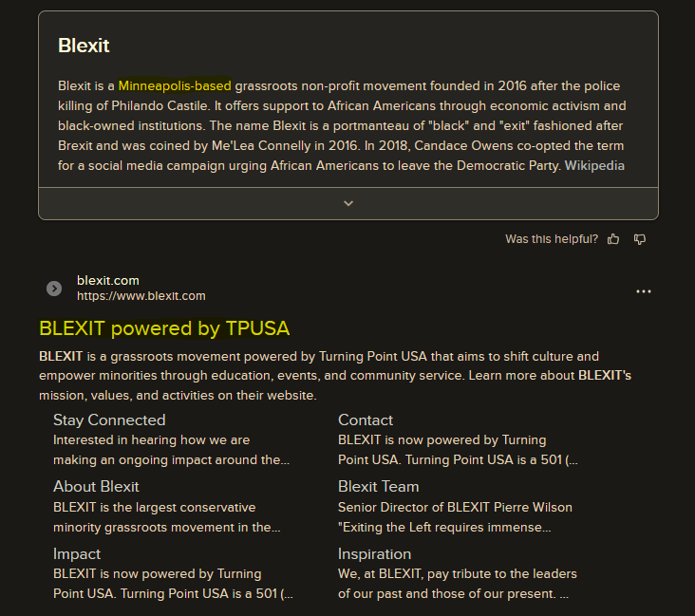
Task: Open the Stay Connected sitelink
Action: point(109,420)
